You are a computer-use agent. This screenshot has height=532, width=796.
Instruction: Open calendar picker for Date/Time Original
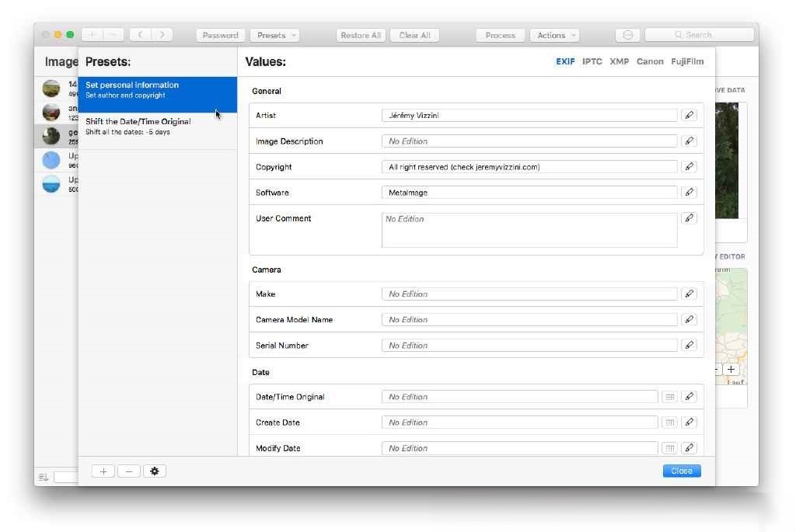669,397
